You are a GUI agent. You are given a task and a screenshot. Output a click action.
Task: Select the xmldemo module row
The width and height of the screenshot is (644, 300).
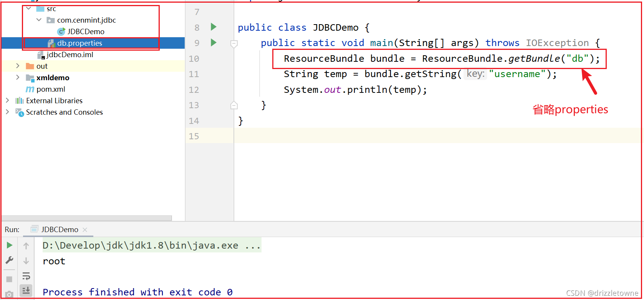tap(93, 77)
